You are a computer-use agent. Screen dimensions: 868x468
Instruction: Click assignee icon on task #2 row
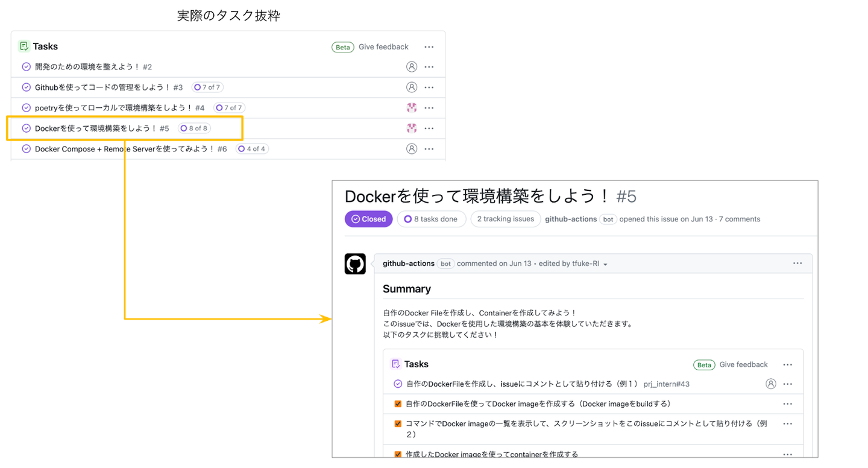point(412,67)
